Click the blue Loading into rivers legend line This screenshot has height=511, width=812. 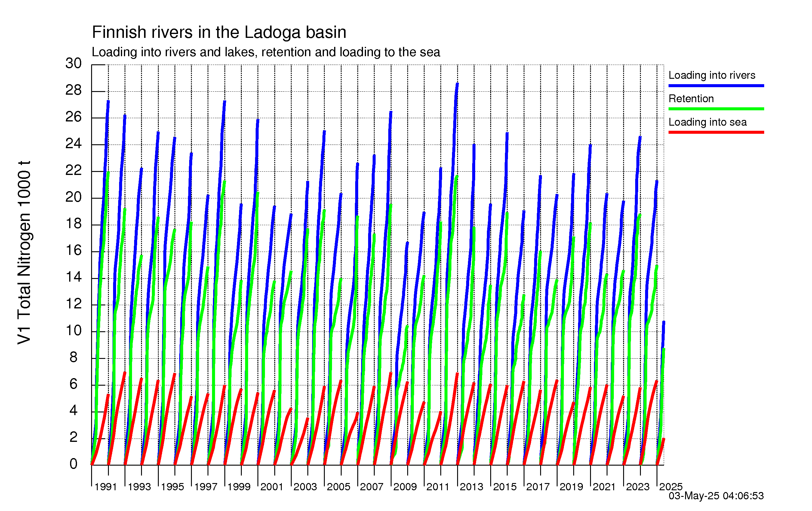[x=716, y=86]
